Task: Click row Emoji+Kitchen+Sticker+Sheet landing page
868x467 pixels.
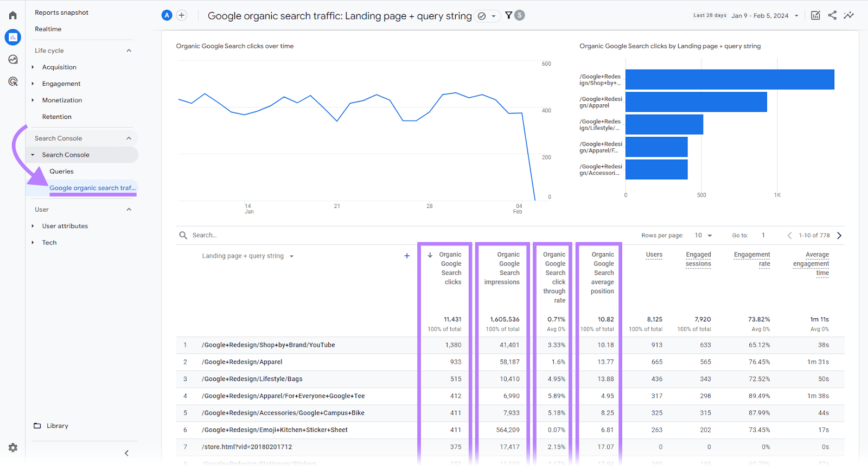Action: 510,430
